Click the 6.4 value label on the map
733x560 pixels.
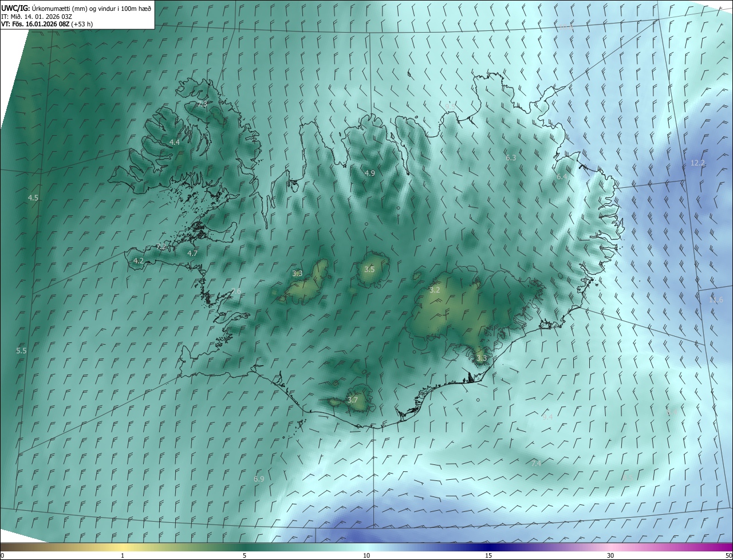[562, 177]
